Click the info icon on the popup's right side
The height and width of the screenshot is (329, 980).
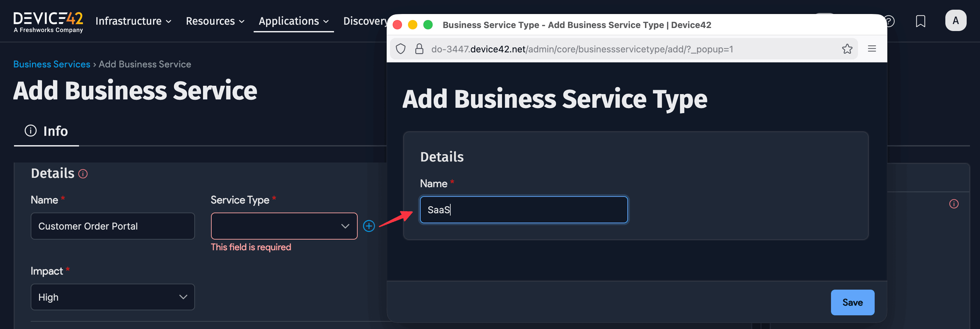954,204
